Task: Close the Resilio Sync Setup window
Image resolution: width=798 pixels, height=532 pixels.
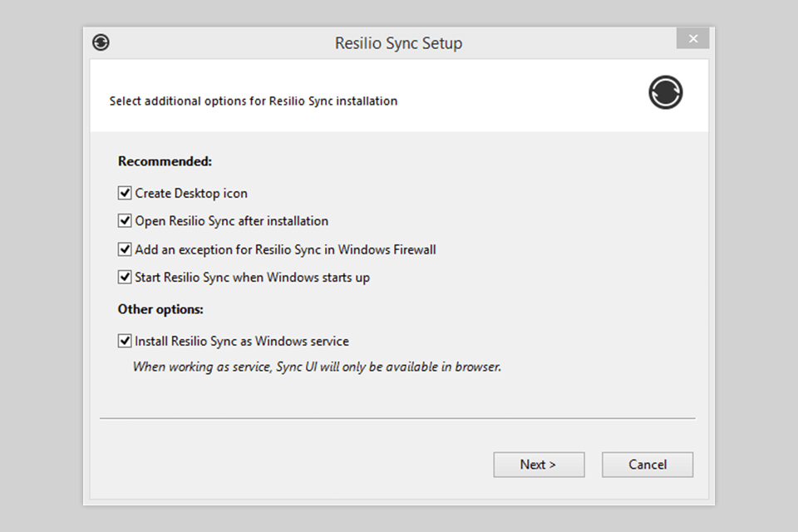Action: (692, 39)
